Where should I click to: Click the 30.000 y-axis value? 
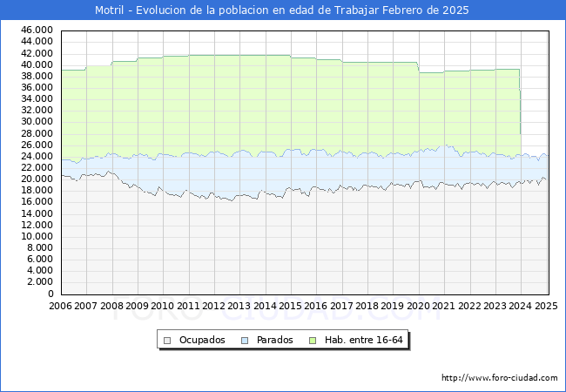[37, 122]
